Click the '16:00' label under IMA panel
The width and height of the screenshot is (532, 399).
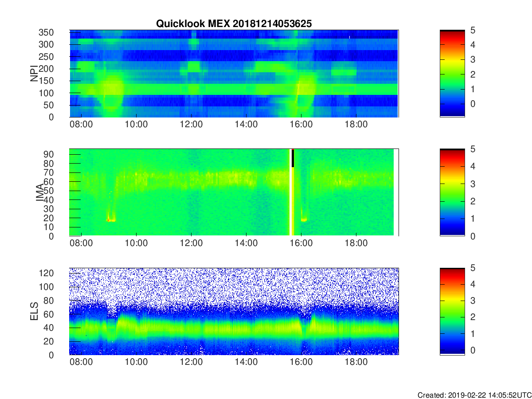click(301, 243)
